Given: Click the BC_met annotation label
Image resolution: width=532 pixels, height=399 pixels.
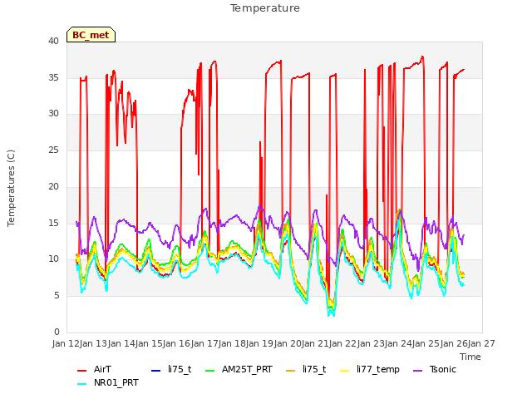Looking at the screenshot, I should click(x=91, y=35).
